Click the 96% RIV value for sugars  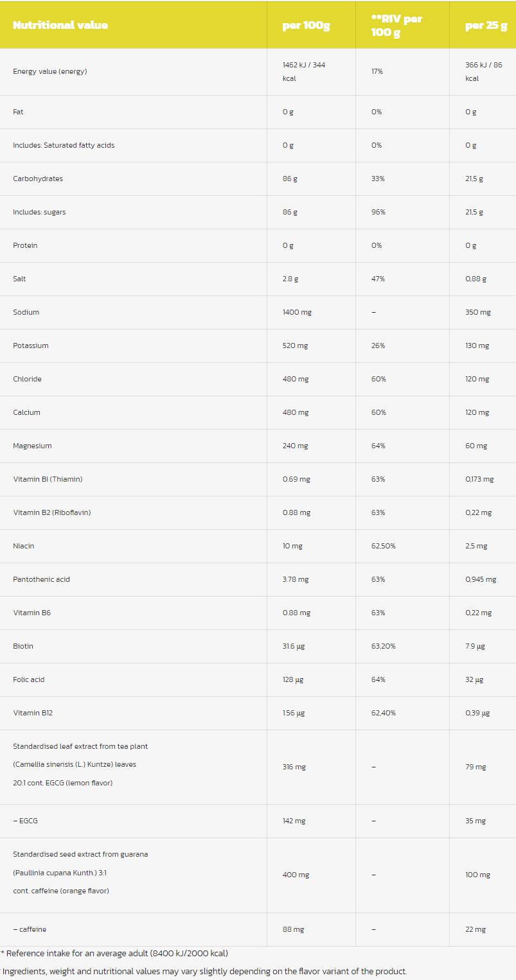pyautogui.click(x=377, y=212)
